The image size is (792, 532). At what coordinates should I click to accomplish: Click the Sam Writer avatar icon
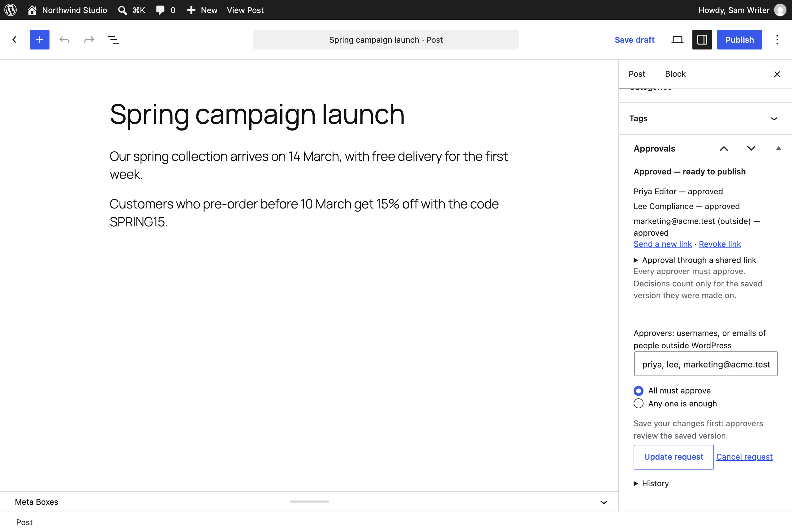click(780, 10)
